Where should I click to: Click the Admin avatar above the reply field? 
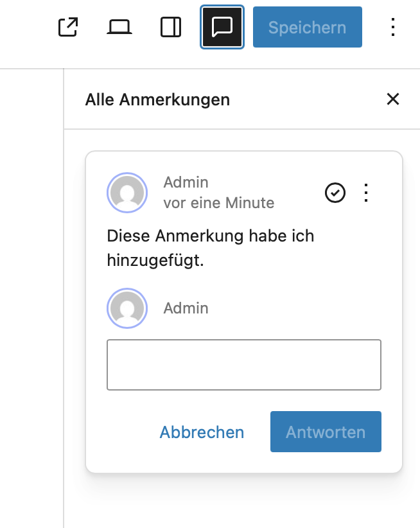tap(127, 308)
